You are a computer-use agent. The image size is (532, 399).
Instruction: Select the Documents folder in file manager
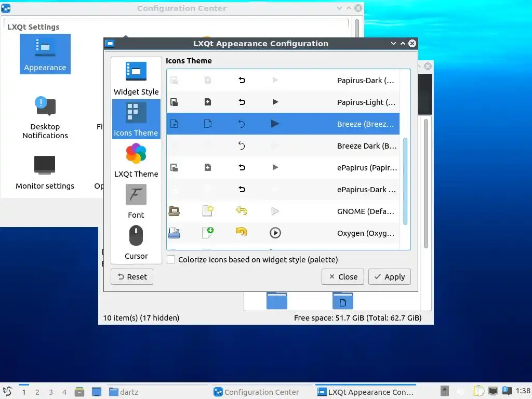(x=343, y=301)
